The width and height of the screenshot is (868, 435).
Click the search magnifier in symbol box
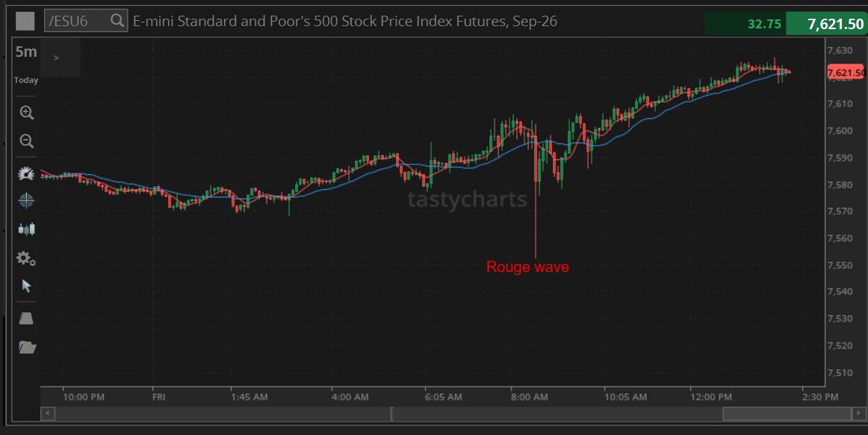point(117,20)
